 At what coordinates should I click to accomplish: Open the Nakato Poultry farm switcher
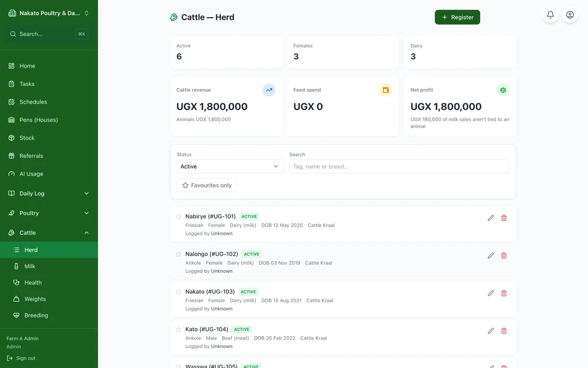click(49, 13)
